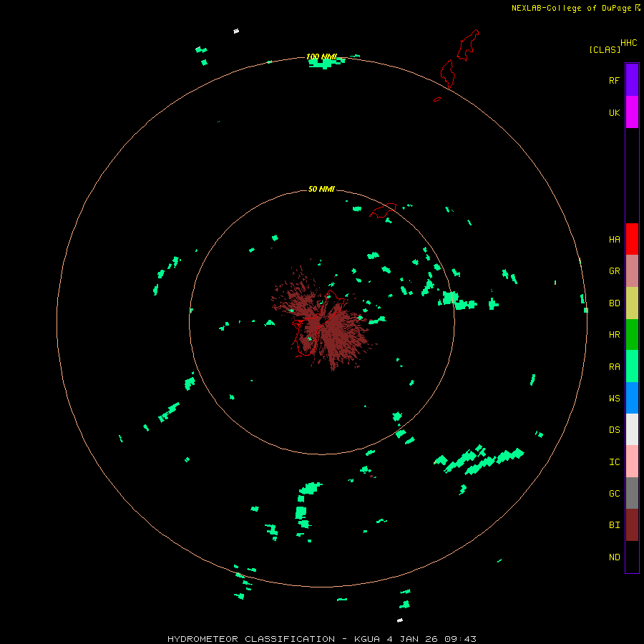The width and height of the screenshot is (644, 644).
Task: Click the RF legend label
Action: (x=614, y=80)
